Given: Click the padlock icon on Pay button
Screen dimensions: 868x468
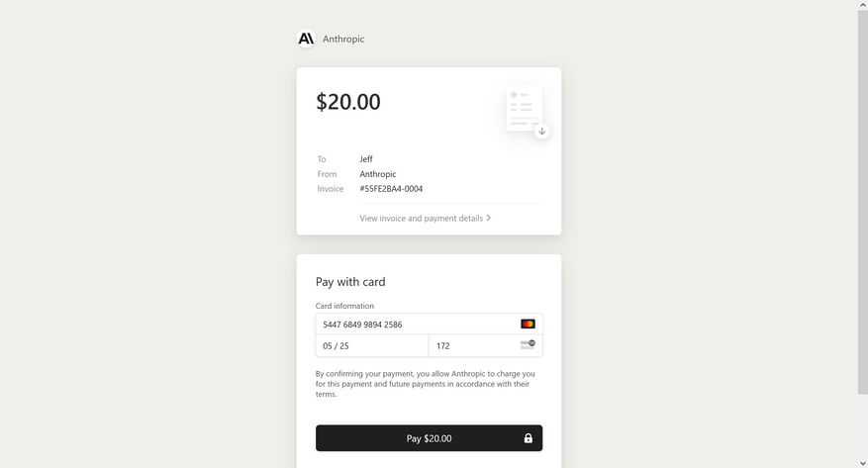Looking at the screenshot, I should coord(528,438).
